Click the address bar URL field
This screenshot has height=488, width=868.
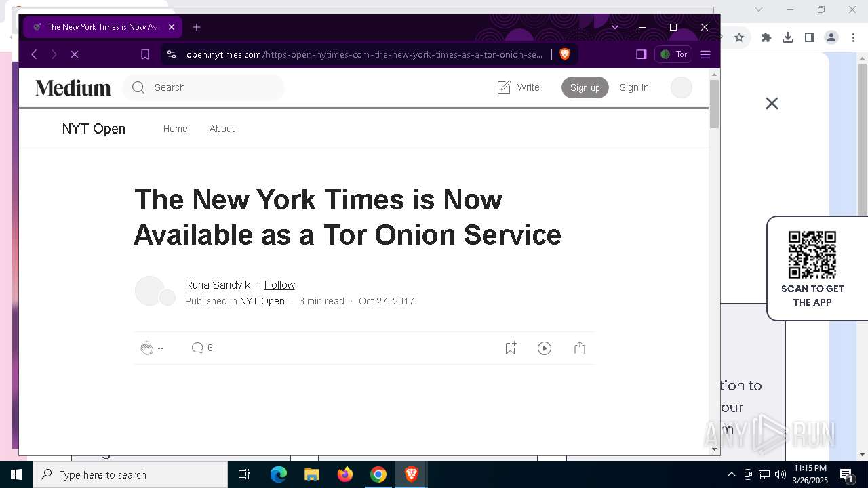coord(364,54)
